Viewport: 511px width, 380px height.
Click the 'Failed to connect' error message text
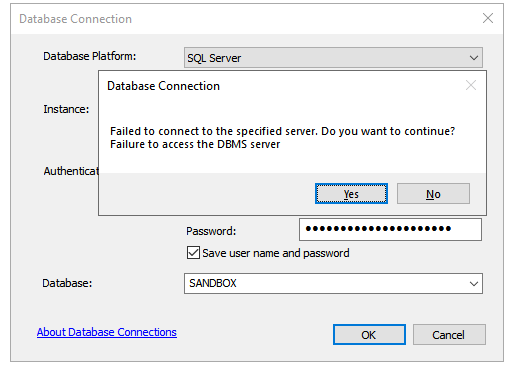point(282,131)
